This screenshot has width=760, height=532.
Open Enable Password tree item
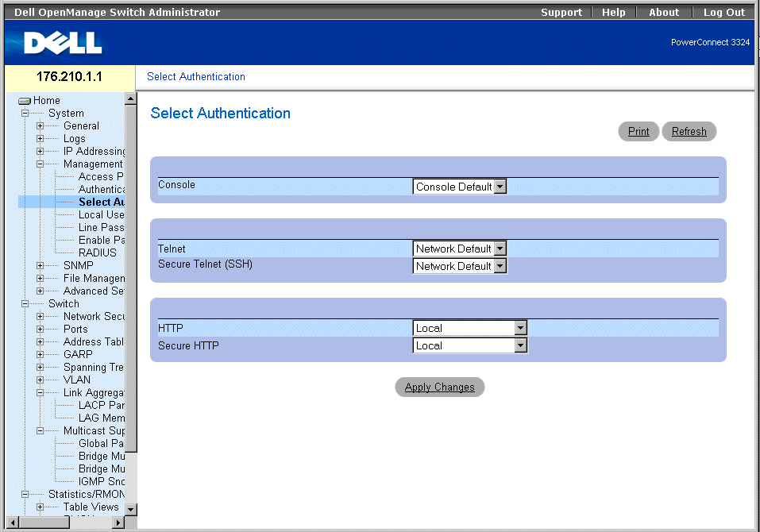coord(102,240)
